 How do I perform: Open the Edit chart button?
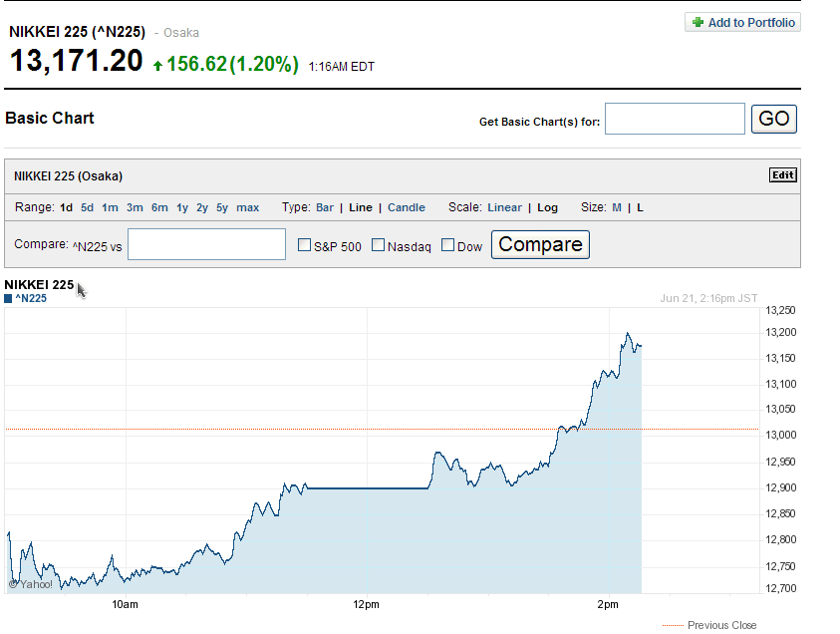(x=782, y=174)
